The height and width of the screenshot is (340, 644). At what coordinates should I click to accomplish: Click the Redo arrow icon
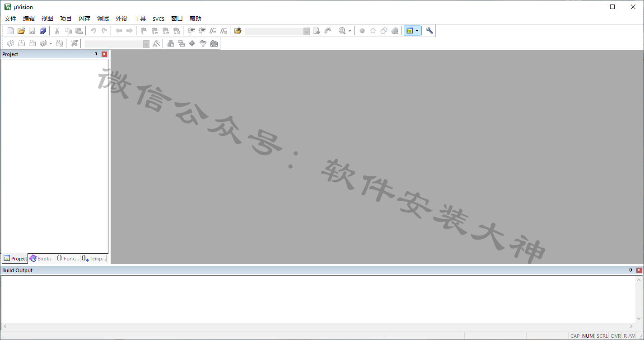click(104, 31)
